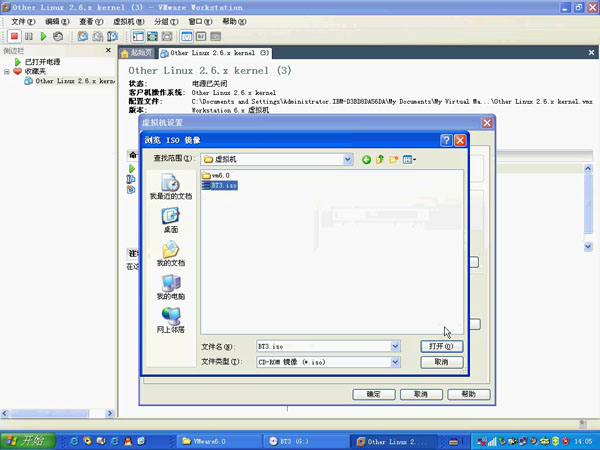Select 桌面 in the places sidebar
The image size is (600, 450).
click(x=170, y=221)
